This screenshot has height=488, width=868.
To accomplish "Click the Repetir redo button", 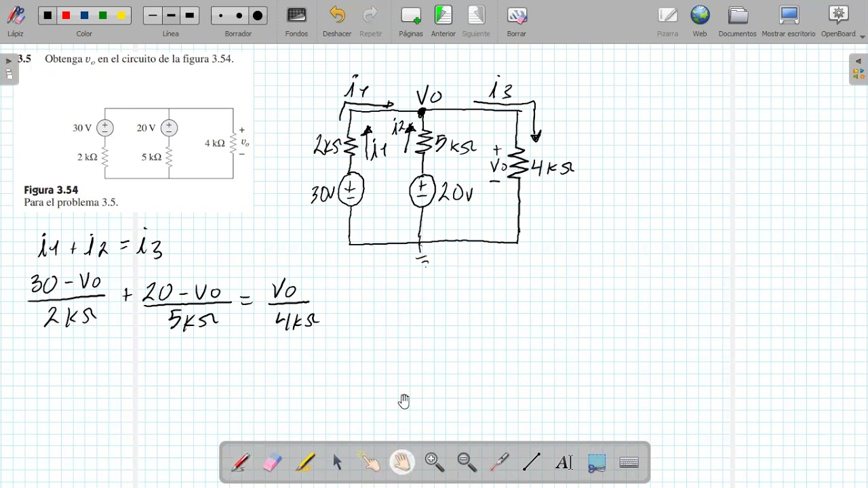I will [371, 21].
